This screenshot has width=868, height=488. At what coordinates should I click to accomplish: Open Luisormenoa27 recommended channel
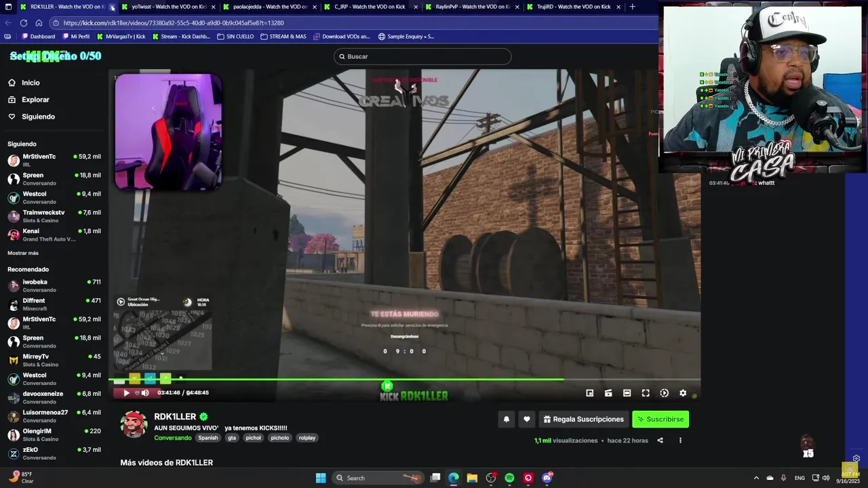(54, 416)
